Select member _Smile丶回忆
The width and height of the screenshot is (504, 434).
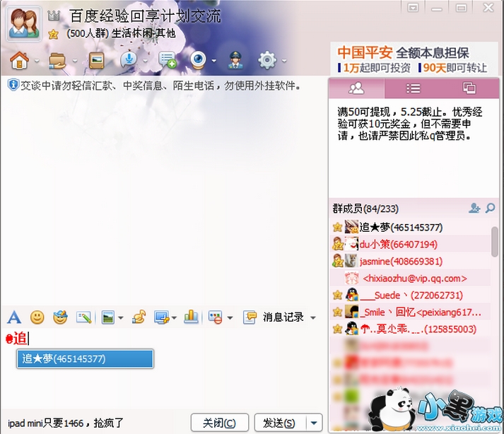411,312
